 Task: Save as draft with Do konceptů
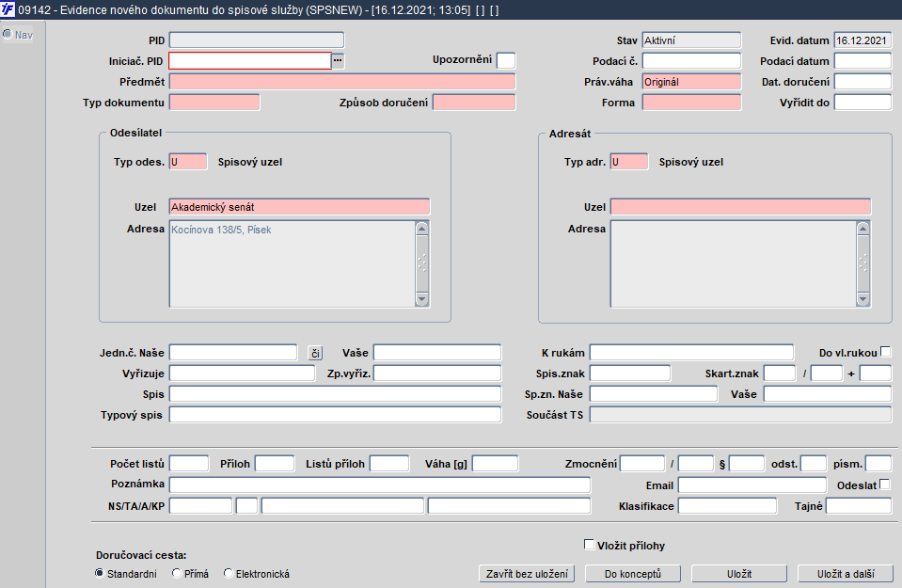[632, 574]
